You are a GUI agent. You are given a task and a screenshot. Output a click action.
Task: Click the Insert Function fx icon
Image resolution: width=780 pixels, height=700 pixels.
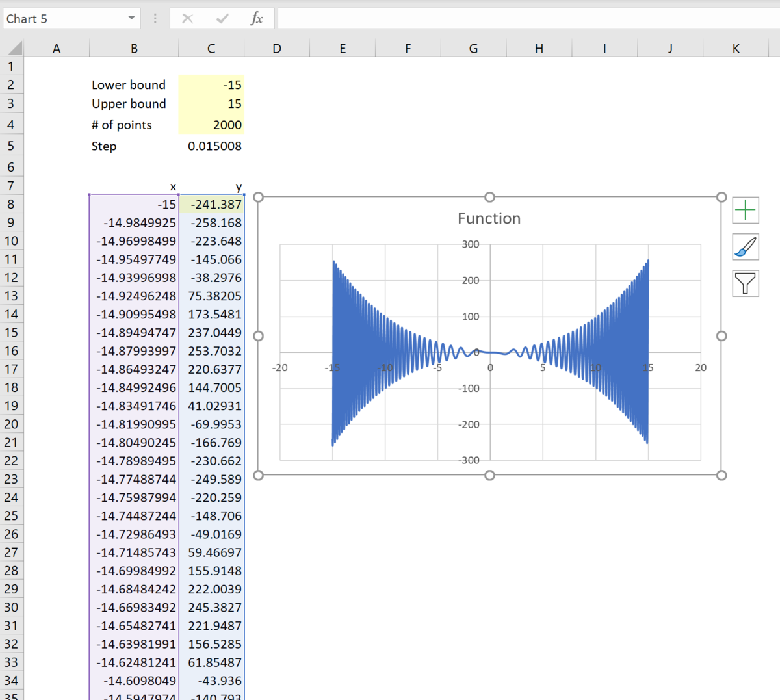click(x=257, y=18)
